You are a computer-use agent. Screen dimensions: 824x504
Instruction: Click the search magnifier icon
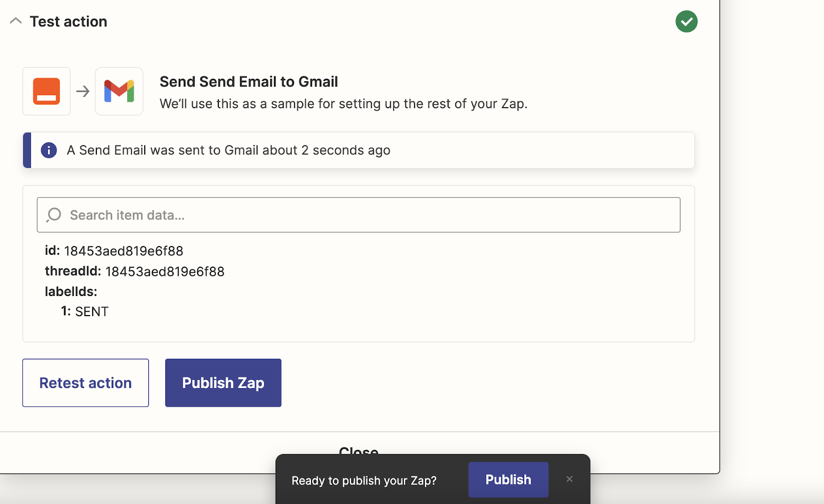tap(54, 215)
